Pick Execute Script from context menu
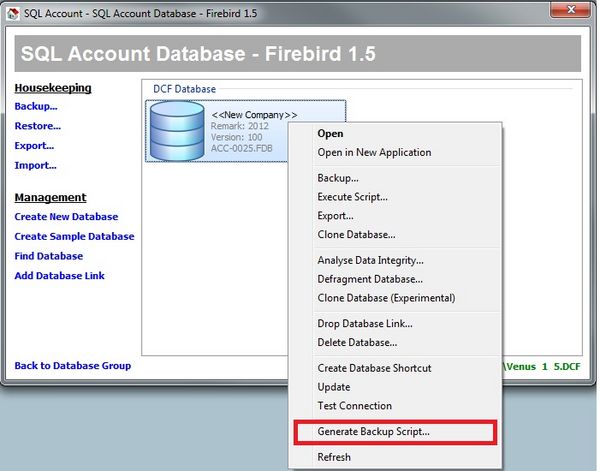Screen dimensions: 600x471 pyautogui.click(x=352, y=197)
